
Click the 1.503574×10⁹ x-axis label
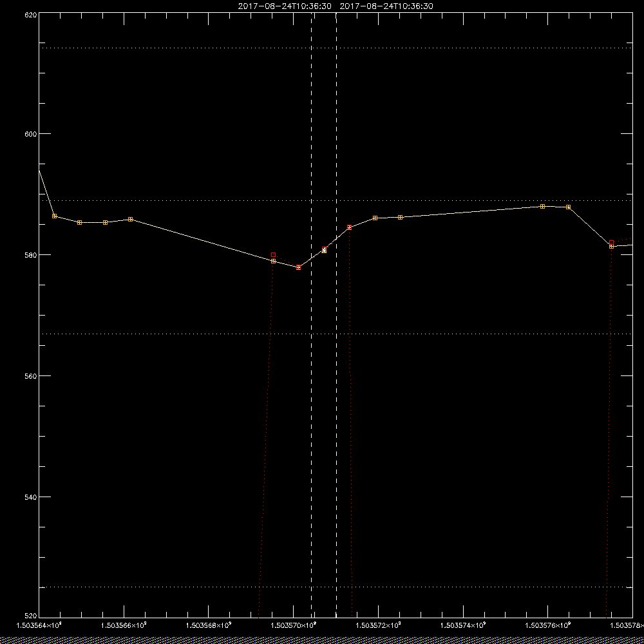coord(464,625)
